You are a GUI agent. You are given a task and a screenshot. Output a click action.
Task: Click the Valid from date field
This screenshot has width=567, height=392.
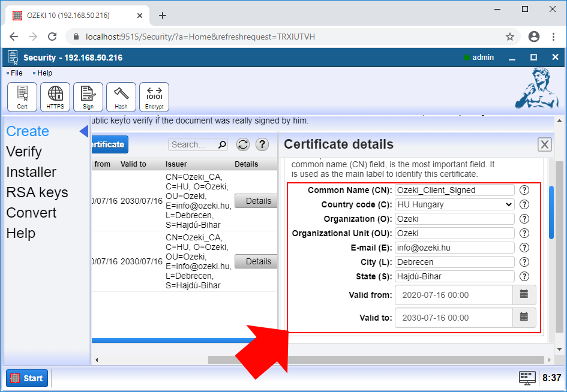click(454, 295)
